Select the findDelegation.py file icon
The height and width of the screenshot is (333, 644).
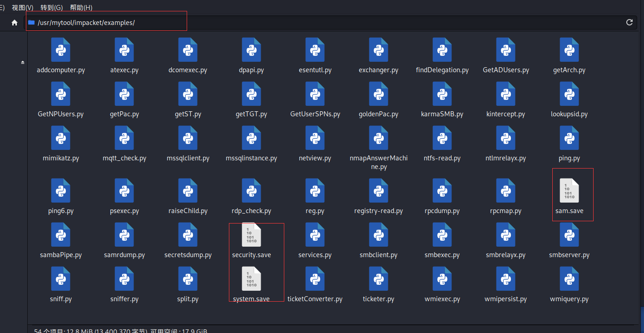pos(442,50)
